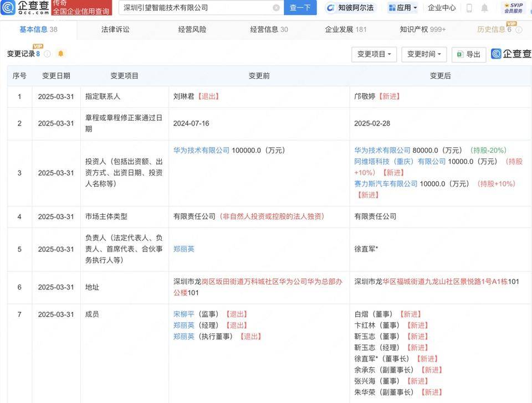Viewport: 532px width, 403px height.
Task: Click 变更日期 column header
Action: tap(56, 76)
